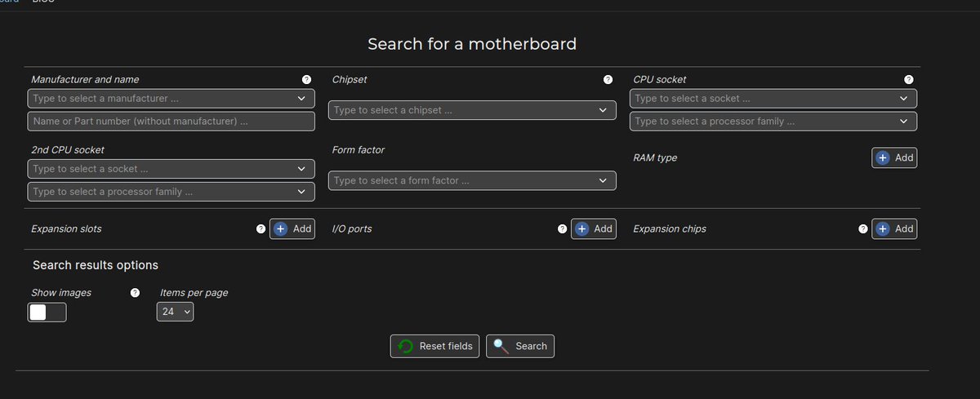This screenshot has height=399, width=980.
Task: Add a RAM type filter
Action: (894, 158)
